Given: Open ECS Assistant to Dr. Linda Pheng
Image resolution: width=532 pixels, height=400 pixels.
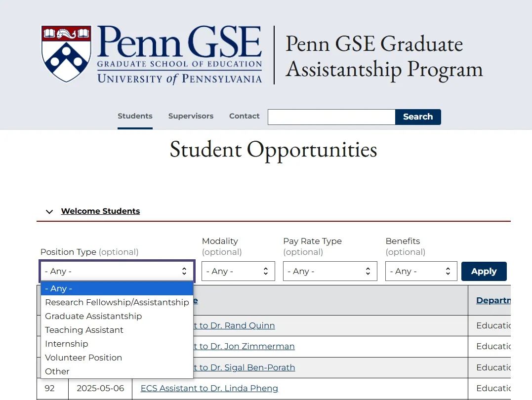Looking at the screenshot, I should pyautogui.click(x=209, y=388).
